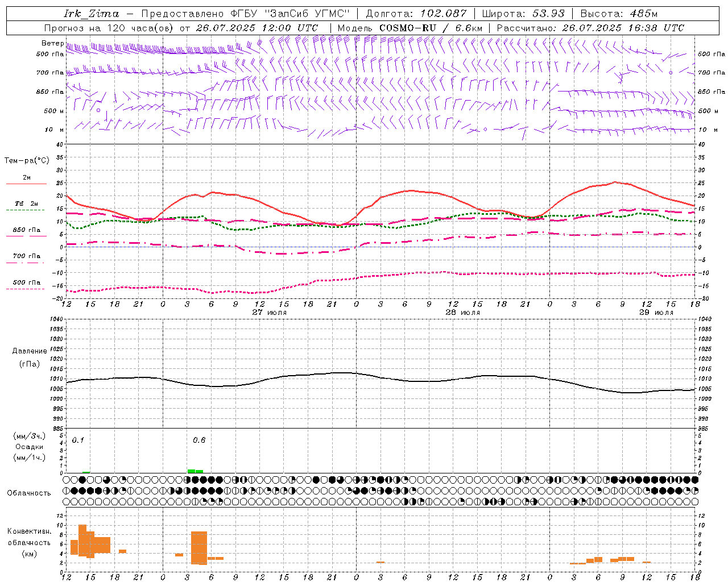Screen dimensions: 728x582
Task: Click forecast length "Прогноз на 120 часа(ов)"
Action: pos(109,28)
